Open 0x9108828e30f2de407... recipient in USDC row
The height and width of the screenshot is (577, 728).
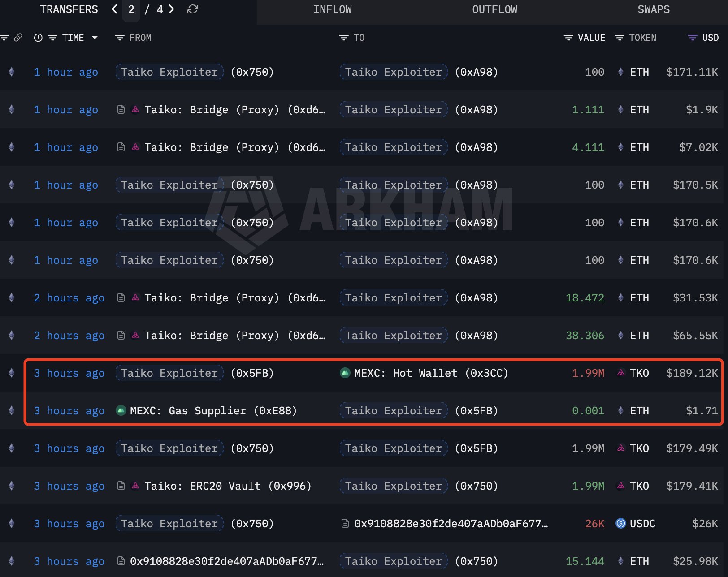pos(451,524)
